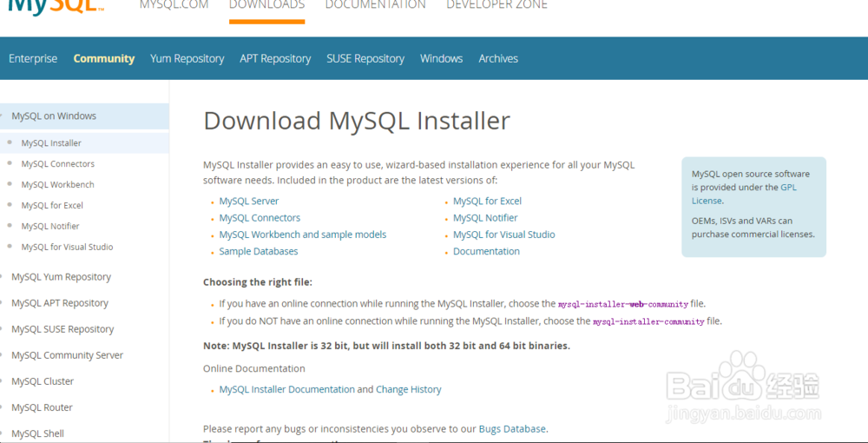Open Windows in the blue menu bar
The width and height of the screenshot is (868, 443).
click(441, 59)
